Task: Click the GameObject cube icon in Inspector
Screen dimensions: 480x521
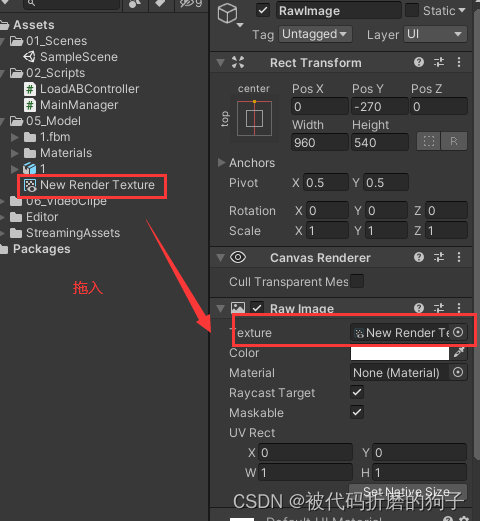Action: pos(228,13)
